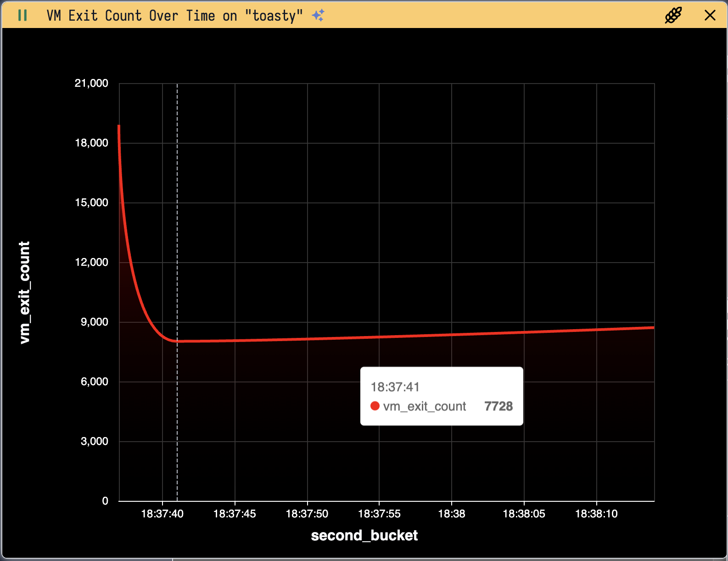The width and height of the screenshot is (728, 561).
Task: Close the VM Exit Count panel
Action: pyautogui.click(x=710, y=16)
